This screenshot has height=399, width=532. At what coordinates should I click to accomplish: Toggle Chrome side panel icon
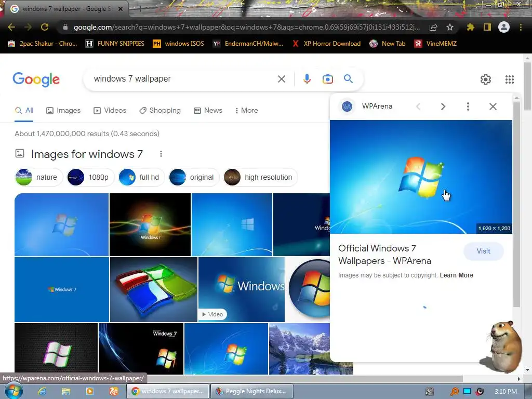click(x=487, y=27)
